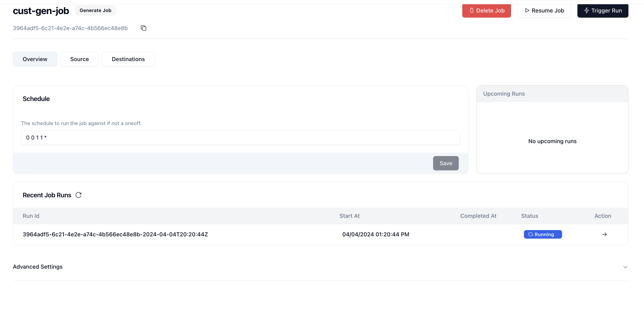Click the No upcoming runs message

(552, 141)
